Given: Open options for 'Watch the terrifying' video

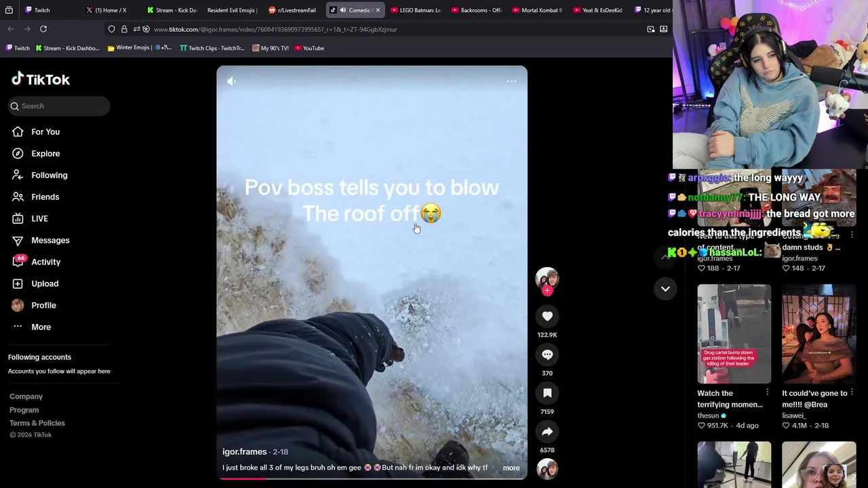Looking at the screenshot, I should coord(767,392).
